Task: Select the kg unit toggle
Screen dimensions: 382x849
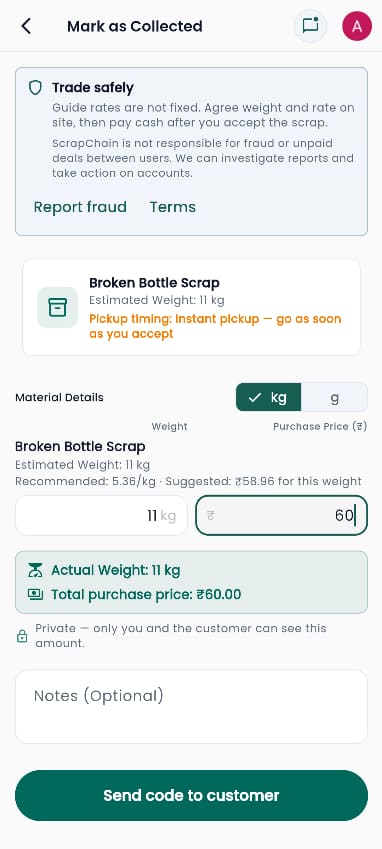Action: point(268,397)
